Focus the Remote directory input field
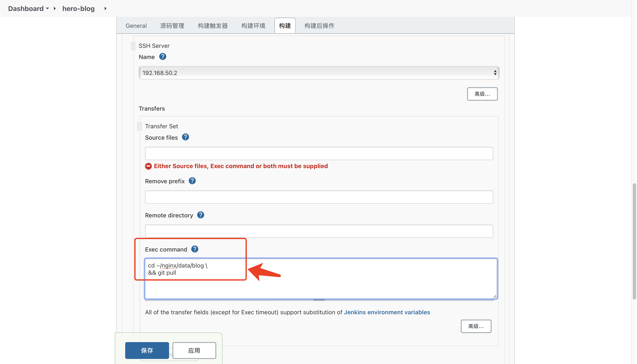The height and width of the screenshot is (364, 637). 319,231
